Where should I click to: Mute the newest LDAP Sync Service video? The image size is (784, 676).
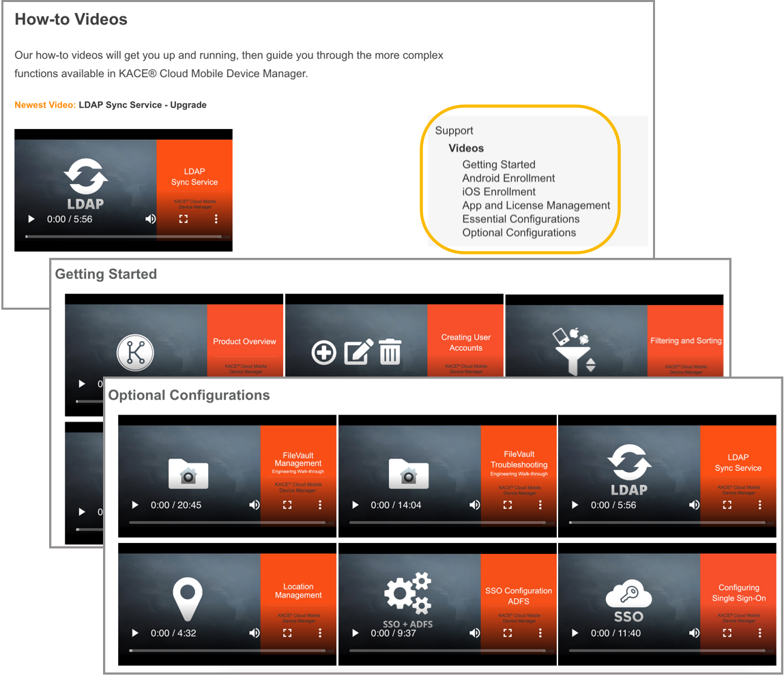(x=150, y=219)
